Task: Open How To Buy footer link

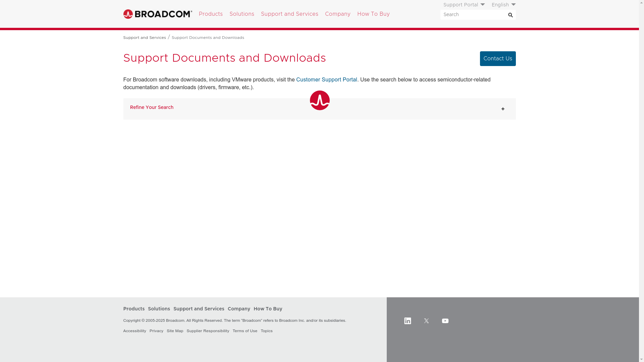Action: 268,309
